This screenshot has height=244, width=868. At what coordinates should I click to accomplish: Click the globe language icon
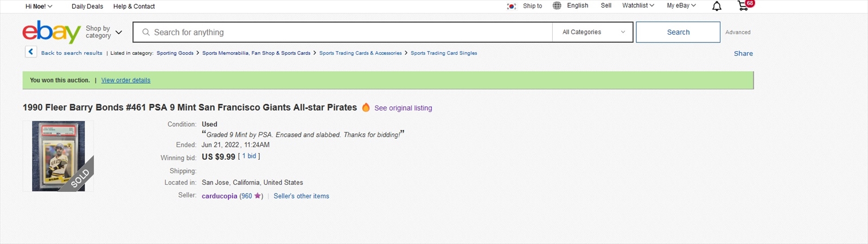coord(557,5)
